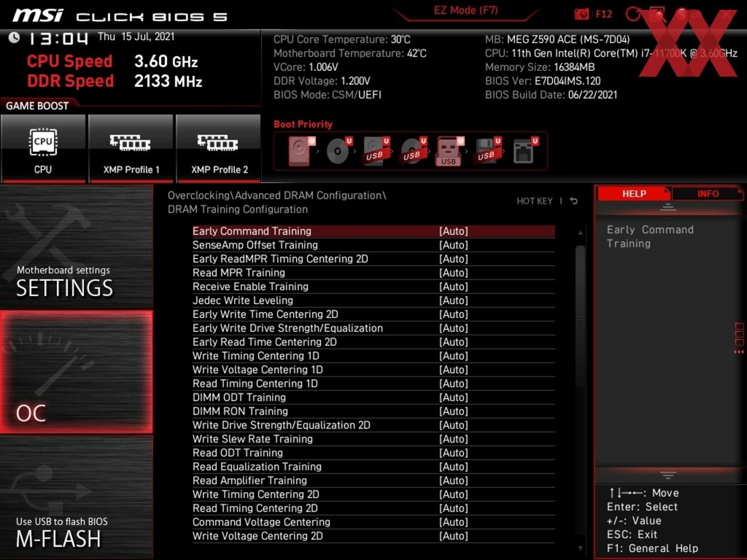Open Write Slew Rate Training [Auto] value
747x560 pixels.
[x=454, y=439]
